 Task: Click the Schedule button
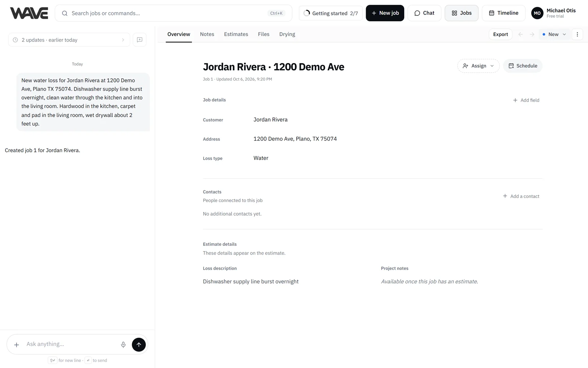click(523, 66)
